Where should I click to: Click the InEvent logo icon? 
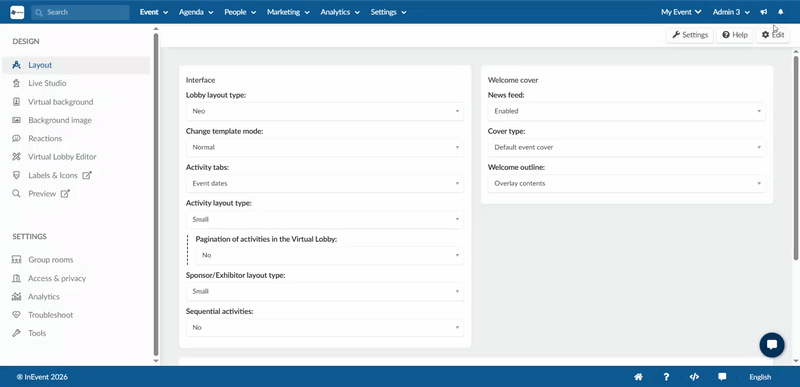[x=17, y=12]
